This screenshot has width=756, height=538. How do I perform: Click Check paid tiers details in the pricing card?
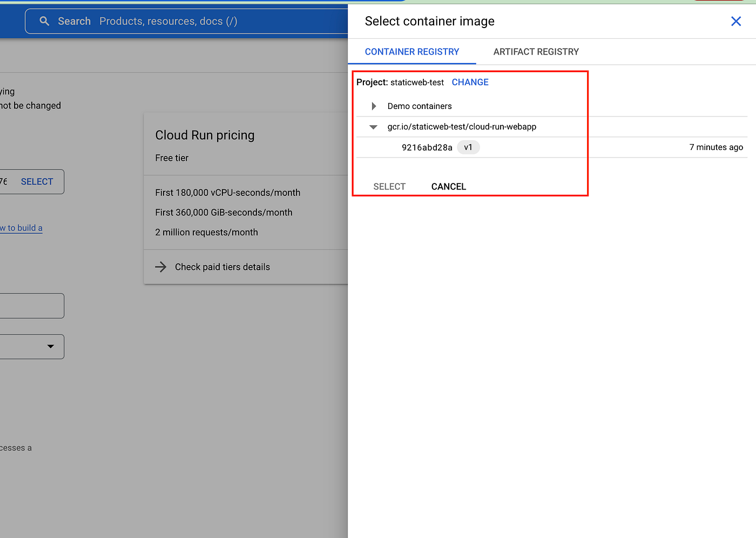pyautogui.click(x=221, y=267)
